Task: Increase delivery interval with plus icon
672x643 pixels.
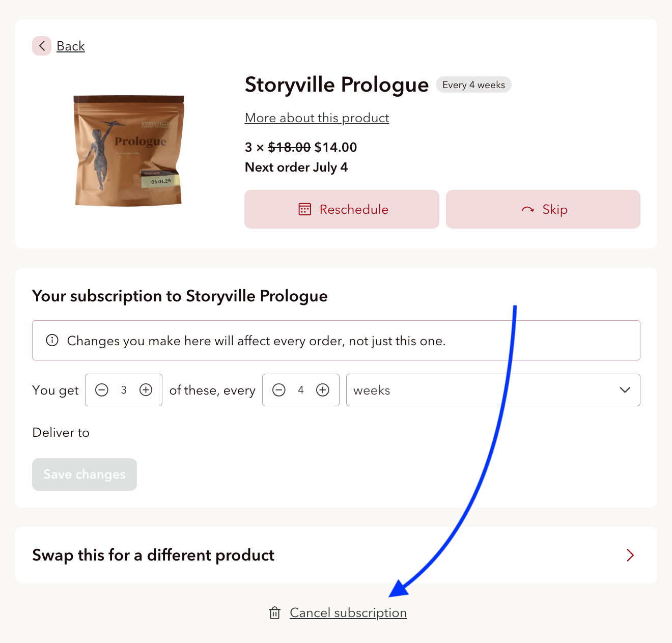Action: pyautogui.click(x=323, y=390)
